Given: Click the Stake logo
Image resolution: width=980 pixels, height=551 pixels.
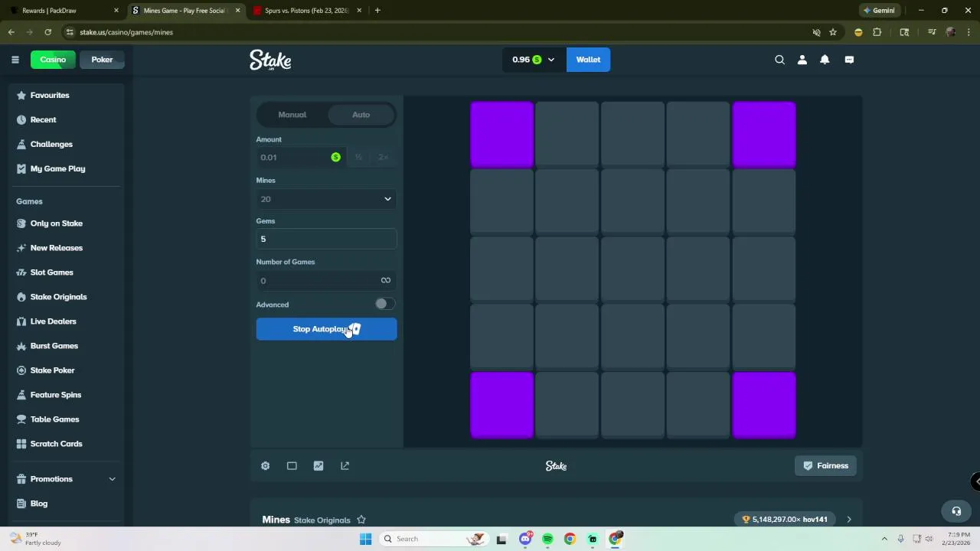Looking at the screenshot, I should click(270, 60).
